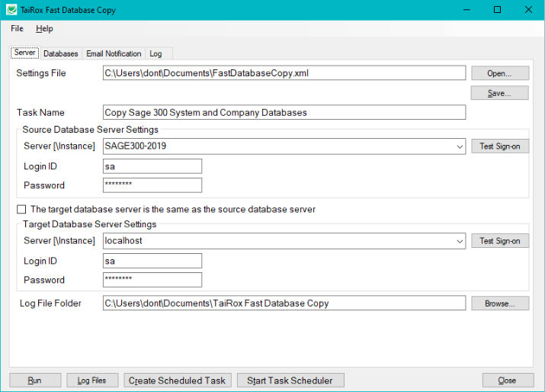Click the Run button
Image resolution: width=545 pixels, height=392 pixels.
point(35,380)
